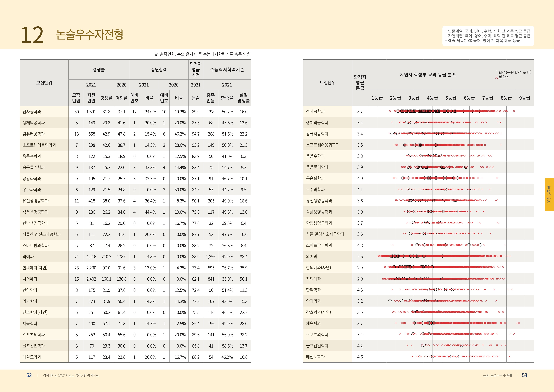Click the 지원자 학생부 교과 등급 분포 header
This screenshot has height=392, width=554.
(x=428, y=75)
